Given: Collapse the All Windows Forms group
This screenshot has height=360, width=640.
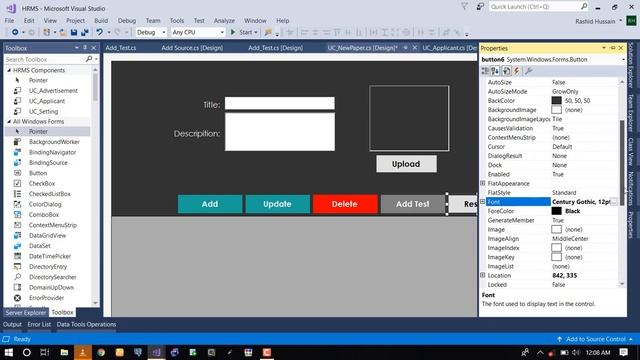Looking at the screenshot, I should (9, 121).
